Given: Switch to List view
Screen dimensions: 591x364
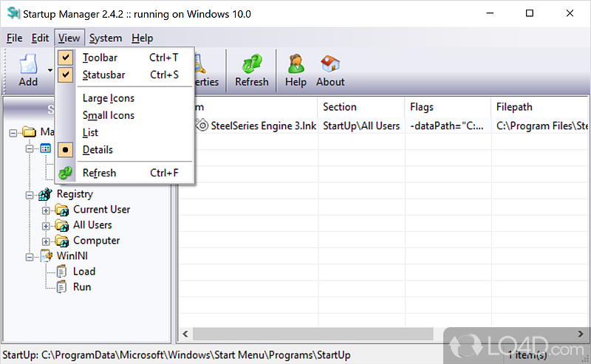Looking at the screenshot, I should pos(90,133).
